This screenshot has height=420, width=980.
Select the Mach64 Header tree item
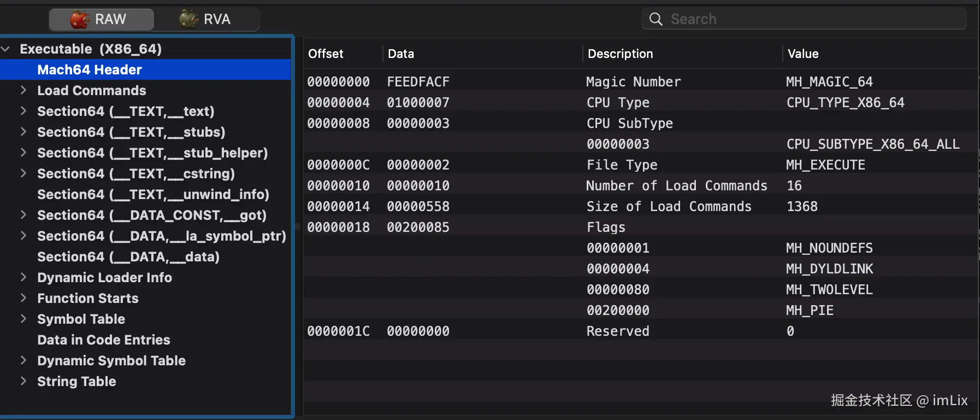click(90, 70)
